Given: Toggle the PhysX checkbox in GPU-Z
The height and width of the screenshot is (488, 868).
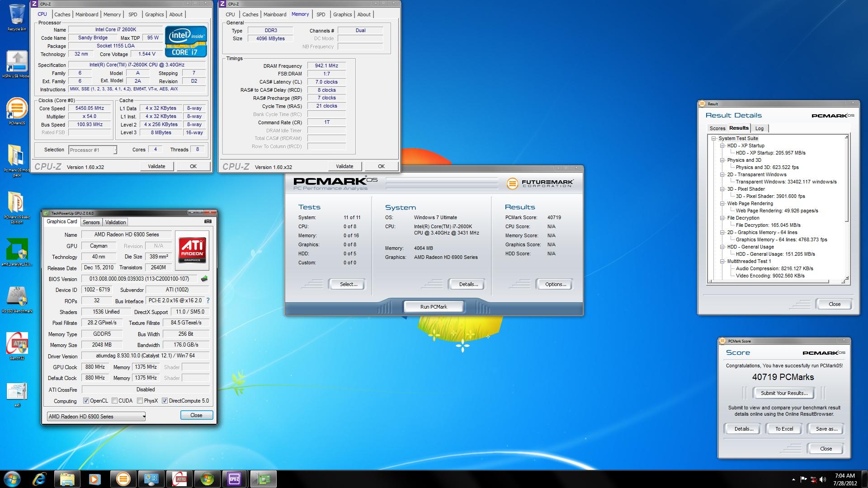Looking at the screenshot, I should [x=140, y=401].
